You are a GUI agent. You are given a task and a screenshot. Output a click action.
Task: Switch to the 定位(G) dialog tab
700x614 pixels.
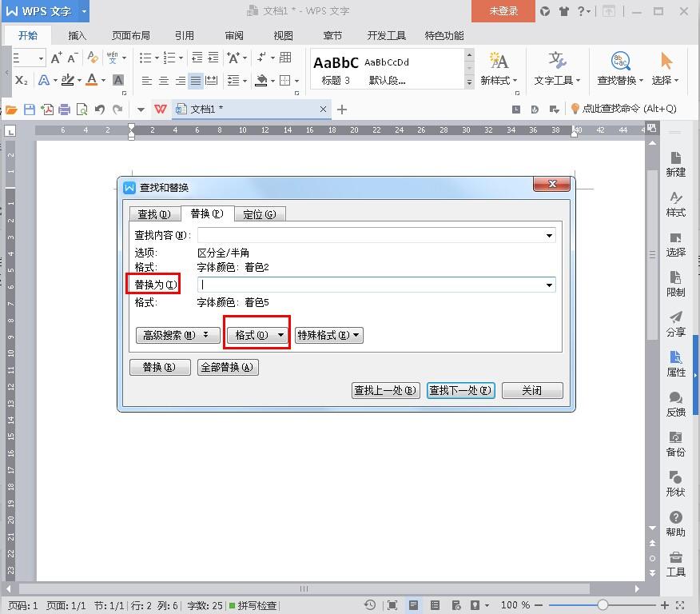point(260,214)
